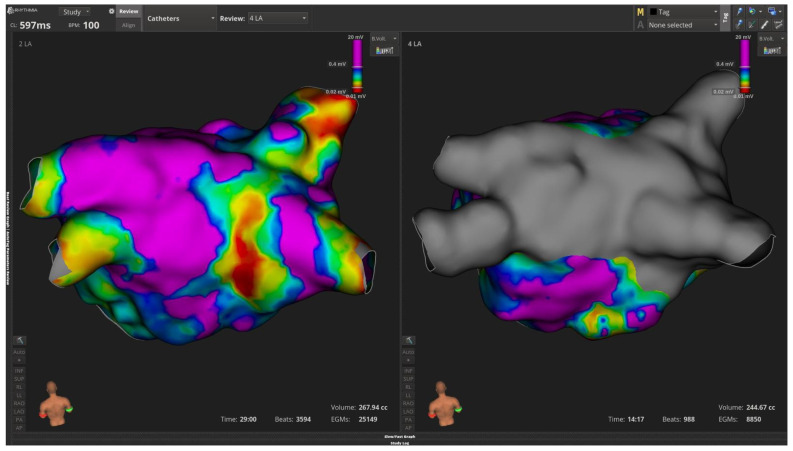Select the hammer tool in 2 LA panel

click(19, 340)
